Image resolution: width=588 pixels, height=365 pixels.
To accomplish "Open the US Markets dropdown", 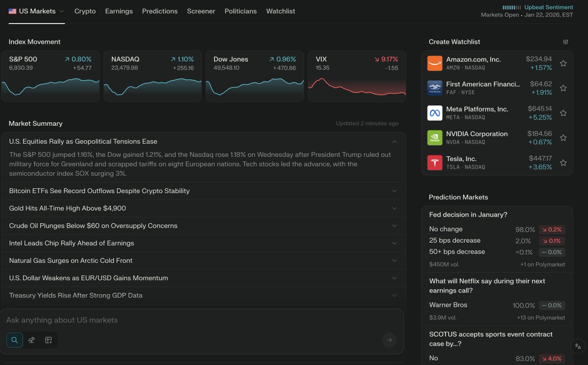I will click(36, 11).
